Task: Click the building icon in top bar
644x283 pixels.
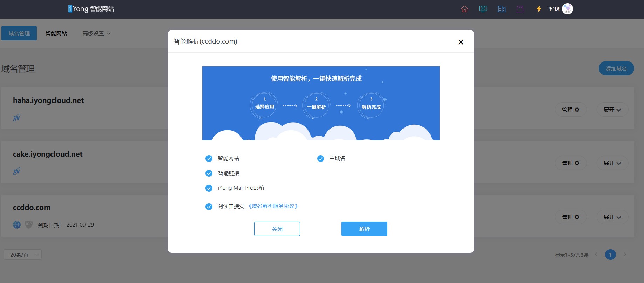Action: 502,9
